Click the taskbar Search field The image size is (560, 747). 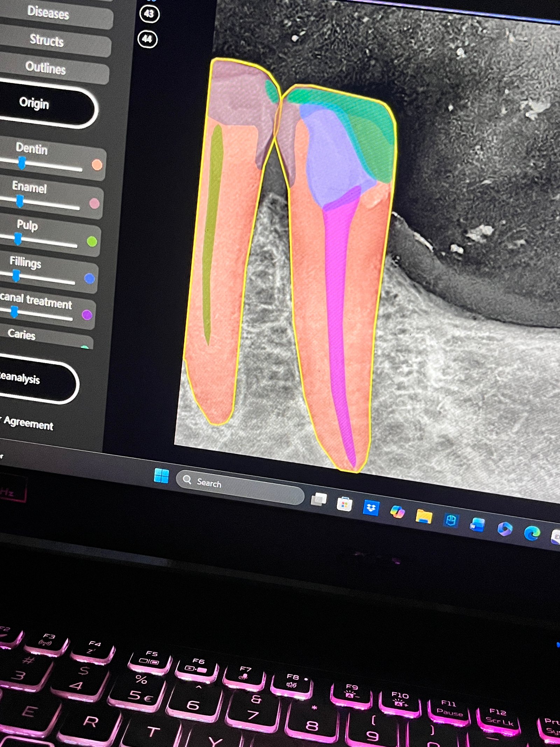[x=240, y=487]
